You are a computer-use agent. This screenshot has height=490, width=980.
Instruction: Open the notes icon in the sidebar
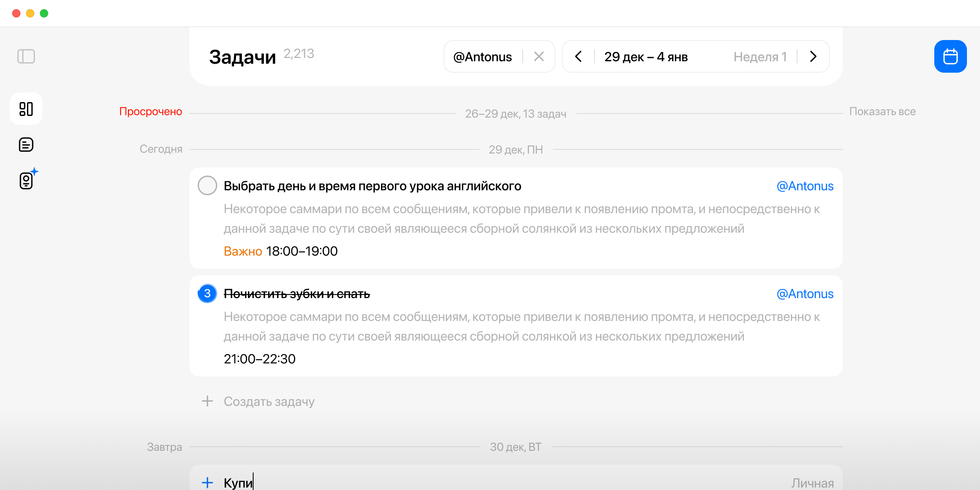(26, 145)
